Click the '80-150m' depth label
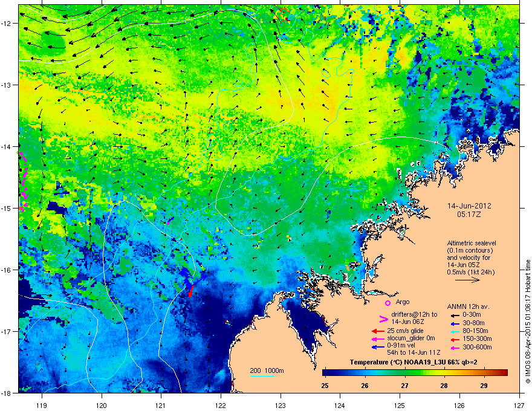Viewport: 532px width, 411px height. 475,331
